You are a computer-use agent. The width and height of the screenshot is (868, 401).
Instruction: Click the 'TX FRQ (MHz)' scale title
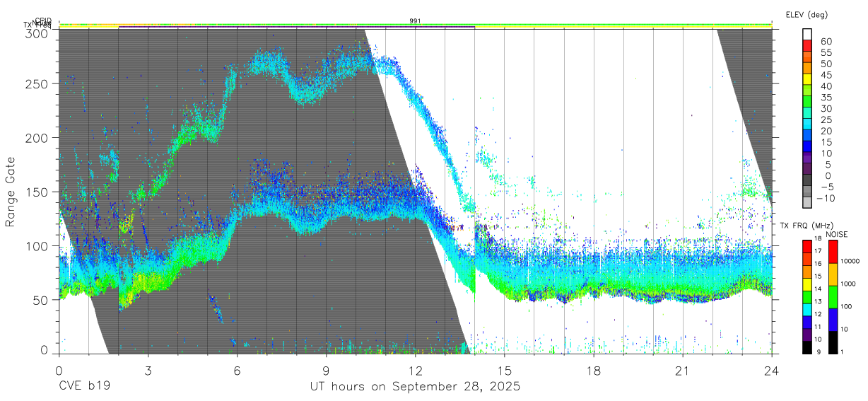805,226
